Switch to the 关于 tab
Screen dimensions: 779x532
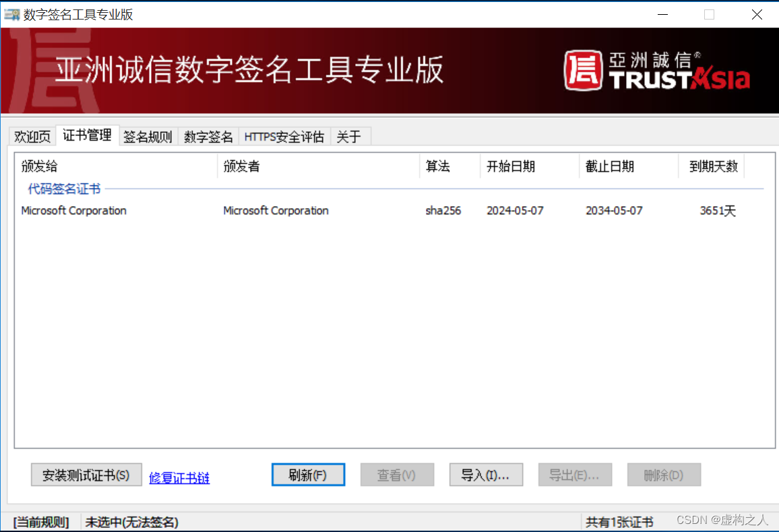click(349, 137)
